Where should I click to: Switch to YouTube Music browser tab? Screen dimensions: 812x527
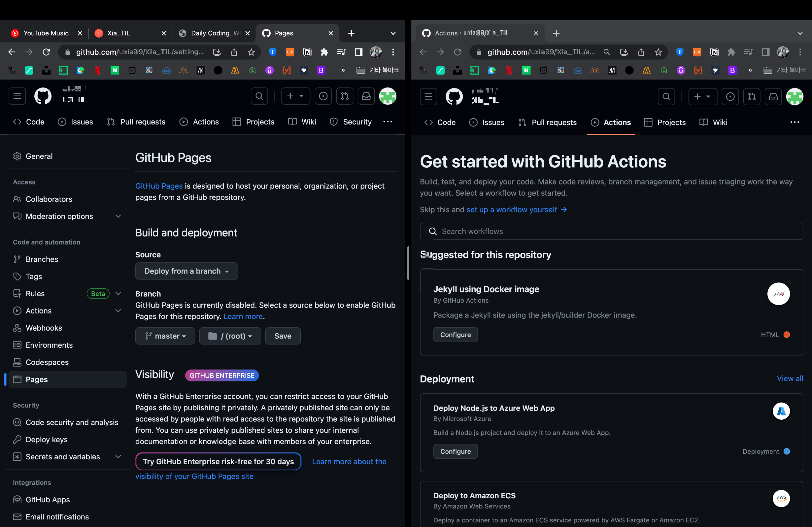[x=46, y=33]
